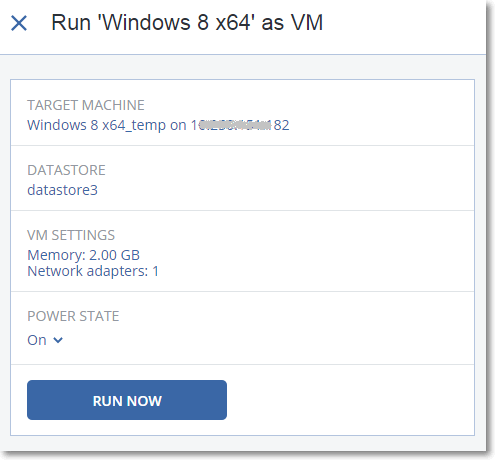Image resolution: width=495 pixels, height=460 pixels.
Task: Expand the Power State chevron arrow
Action: click(58, 340)
